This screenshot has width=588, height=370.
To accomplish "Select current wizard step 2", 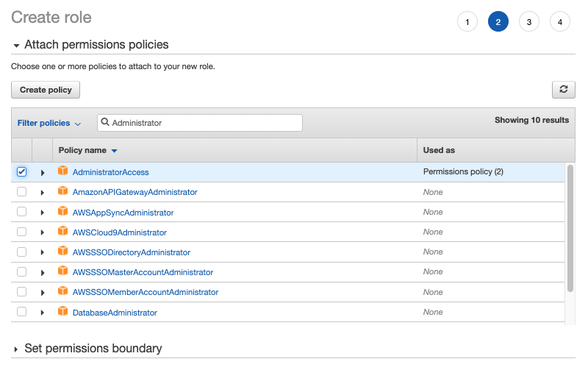I will (x=498, y=22).
